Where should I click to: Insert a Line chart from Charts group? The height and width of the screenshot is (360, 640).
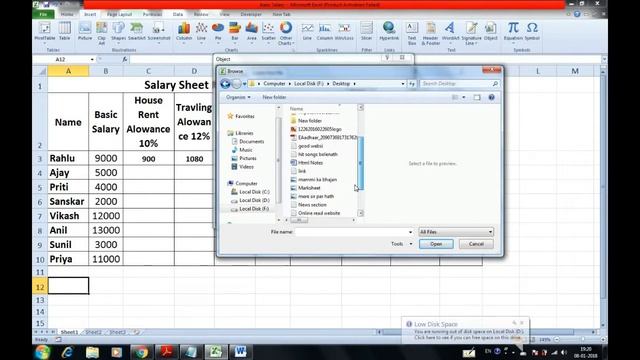(x=201, y=32)
